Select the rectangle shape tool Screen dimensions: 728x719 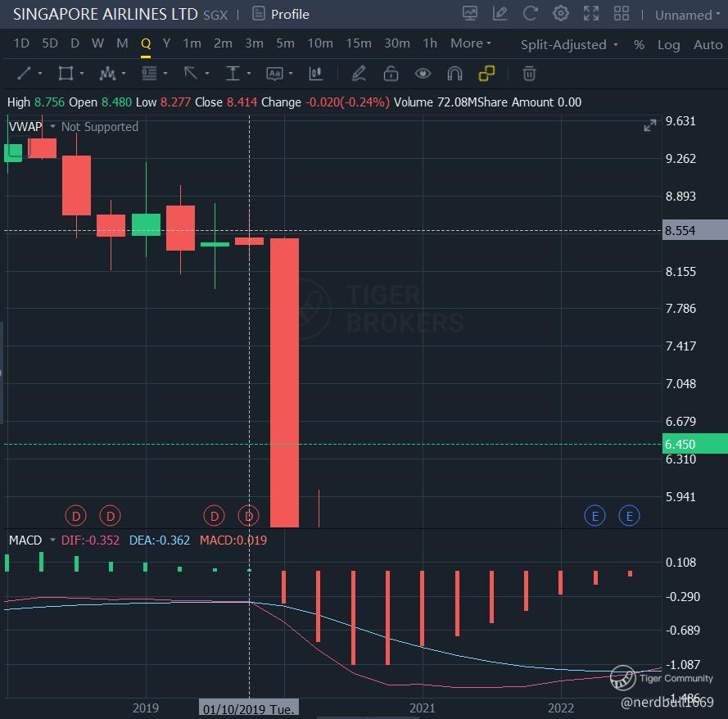(x=66, y=74)
